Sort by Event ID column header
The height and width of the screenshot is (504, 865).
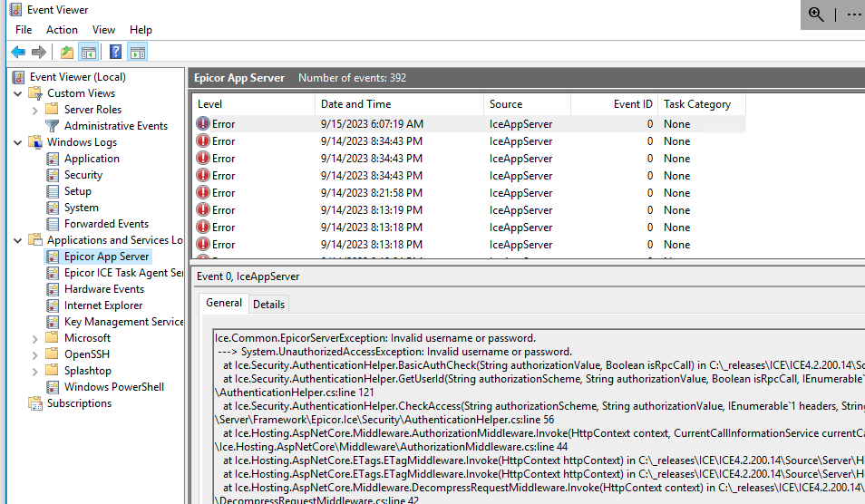(615, 103)
